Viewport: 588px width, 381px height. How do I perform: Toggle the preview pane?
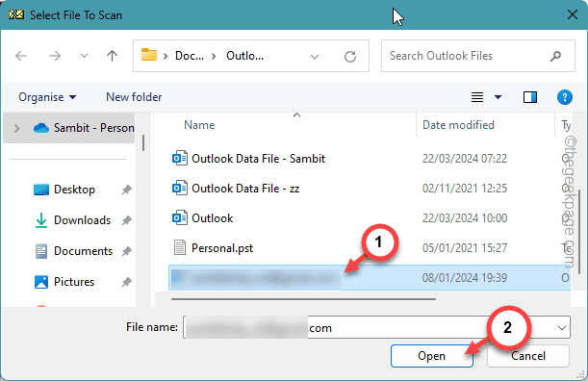pyautogui.click(x=530, y=97)
